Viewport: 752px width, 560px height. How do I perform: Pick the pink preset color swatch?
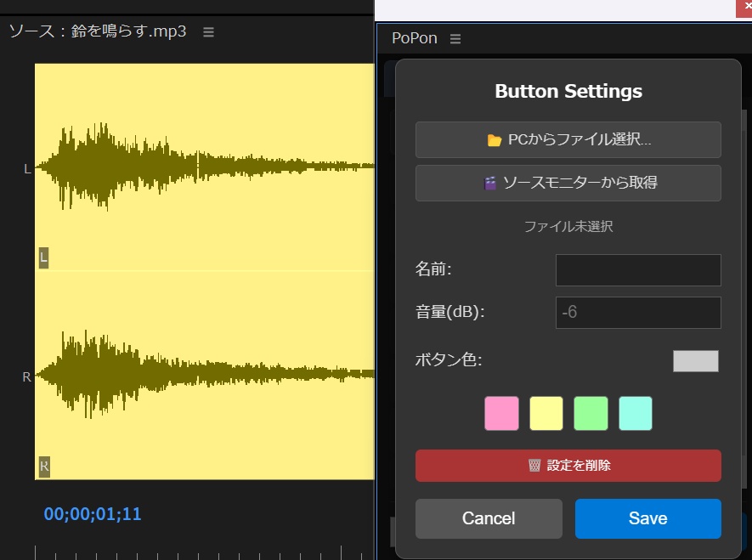tap(501, 413)
